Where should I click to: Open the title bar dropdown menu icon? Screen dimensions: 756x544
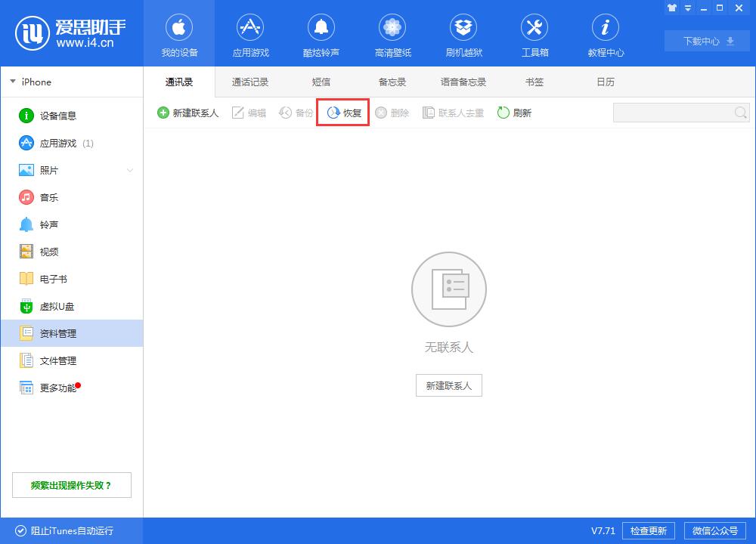pos(688,8)
